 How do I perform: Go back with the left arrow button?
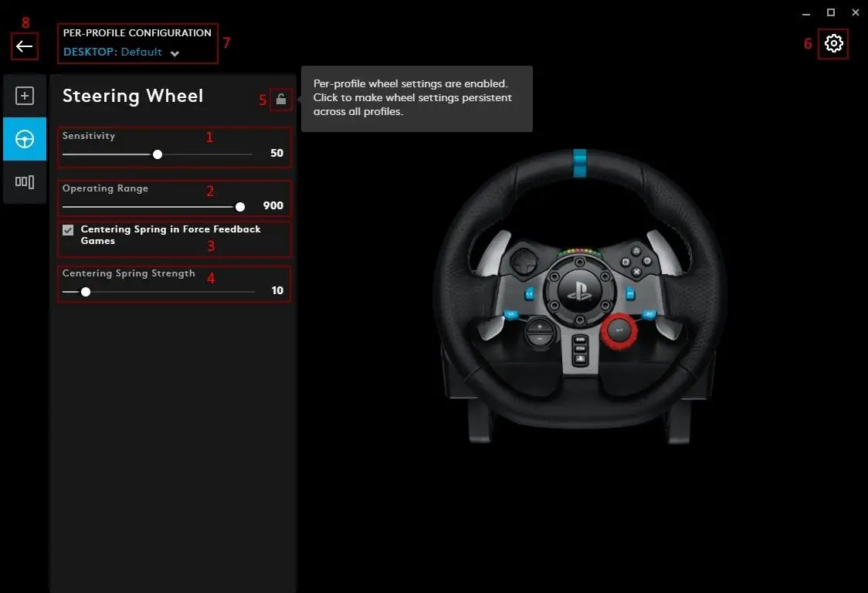[25, 46]
